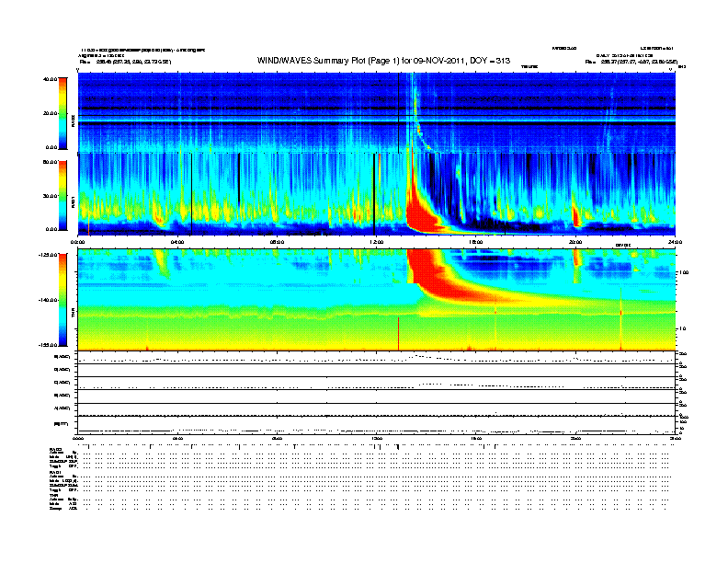Click the RAD2 color scale bar
728x563 pixels.
(63, 113)
